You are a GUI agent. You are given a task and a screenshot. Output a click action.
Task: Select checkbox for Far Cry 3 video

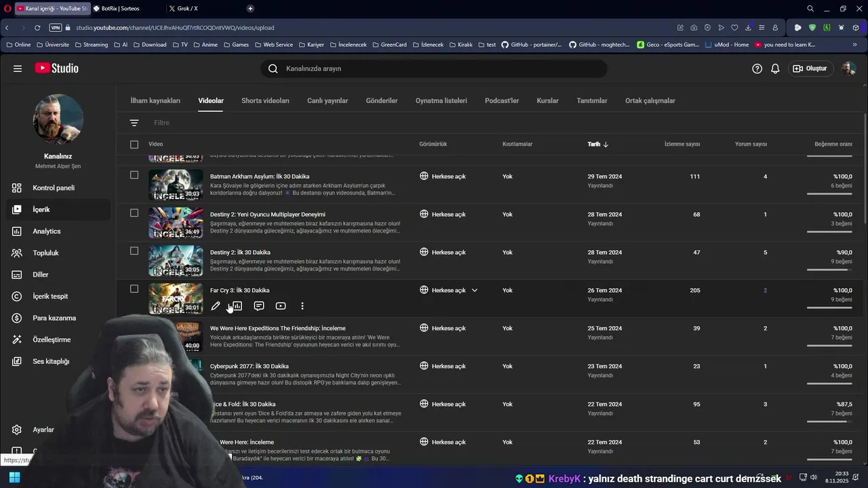click(134, 289)
